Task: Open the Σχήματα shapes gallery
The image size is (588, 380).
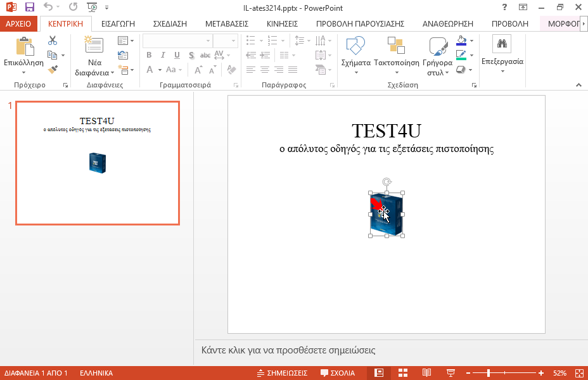Action: (x=356, y=55)
